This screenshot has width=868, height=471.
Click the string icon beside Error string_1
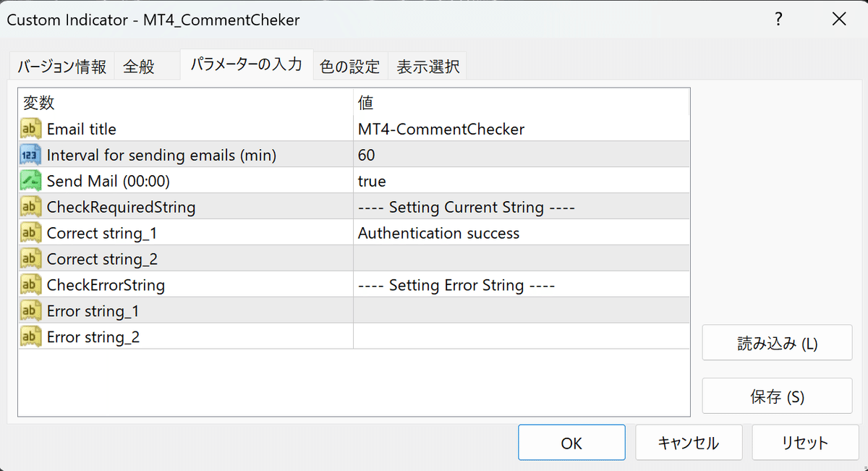point(30,311)
